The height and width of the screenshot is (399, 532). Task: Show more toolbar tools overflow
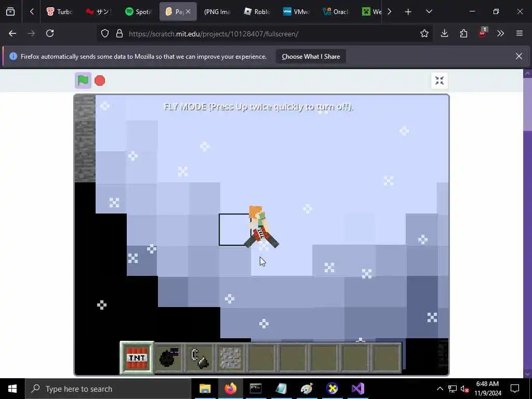click(x=500, y=33)
